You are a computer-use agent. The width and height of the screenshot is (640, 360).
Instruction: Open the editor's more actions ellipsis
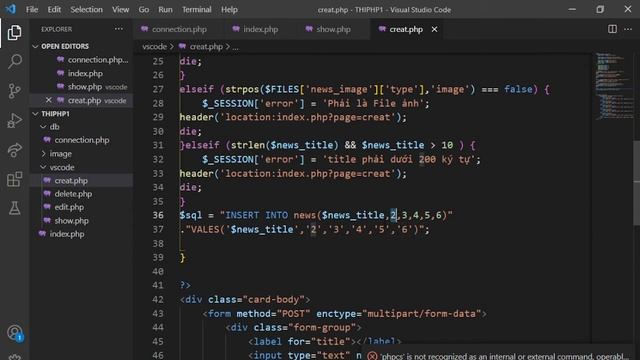coord(628,29)
